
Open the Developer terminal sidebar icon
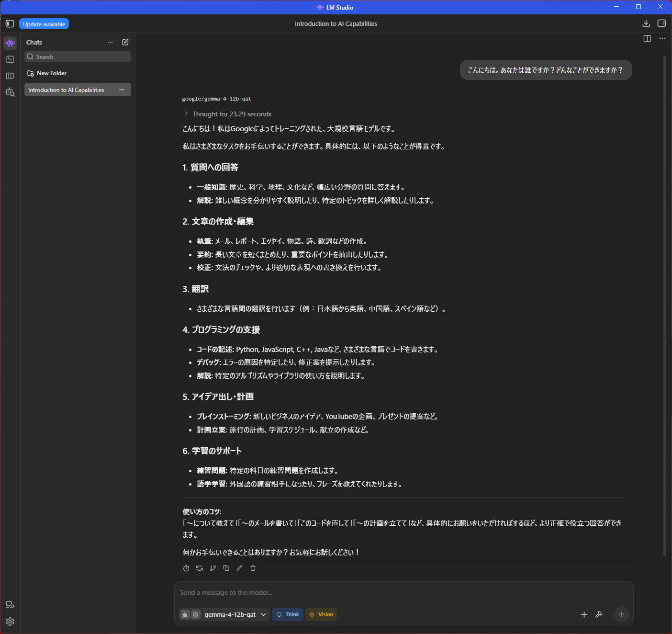[x=10, y=59]
